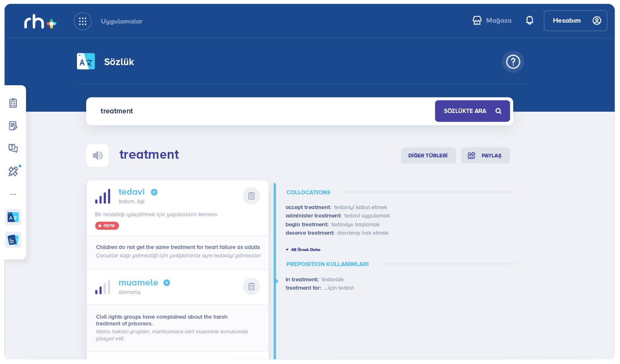
Task: Click the rh+ logo
Action: click(x=40, y=22)
